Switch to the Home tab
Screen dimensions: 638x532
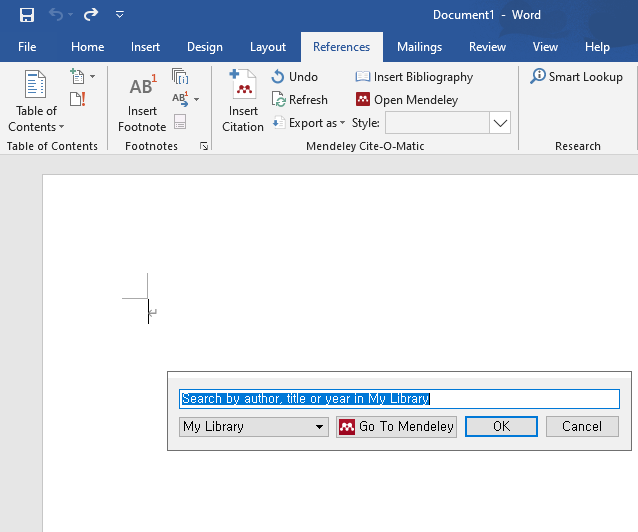87,47
